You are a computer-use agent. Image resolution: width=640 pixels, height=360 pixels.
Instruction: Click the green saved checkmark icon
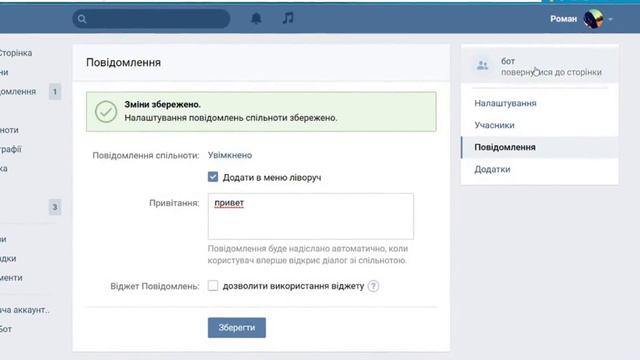(106, 111)
